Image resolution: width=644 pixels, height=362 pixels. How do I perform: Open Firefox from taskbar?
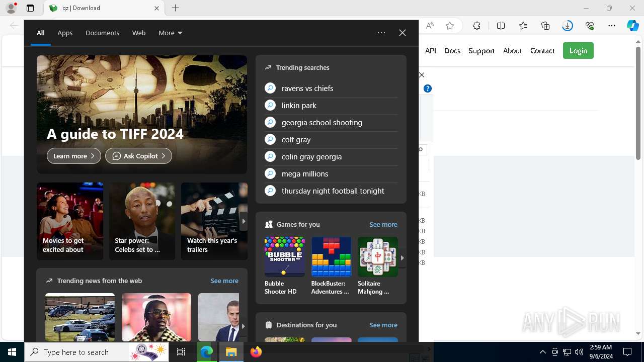(256, 352)
